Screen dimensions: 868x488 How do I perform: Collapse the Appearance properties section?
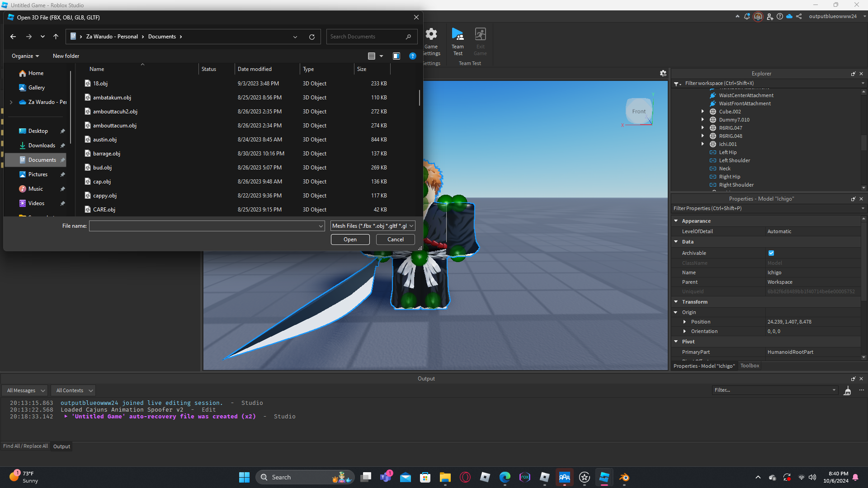[676, 221]
